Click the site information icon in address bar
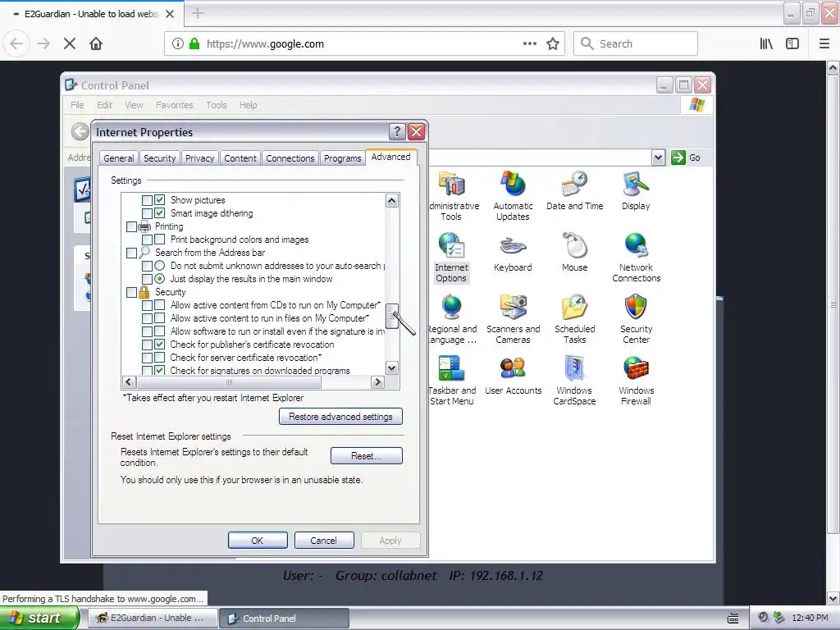840x630 pixels. point(178,43)
